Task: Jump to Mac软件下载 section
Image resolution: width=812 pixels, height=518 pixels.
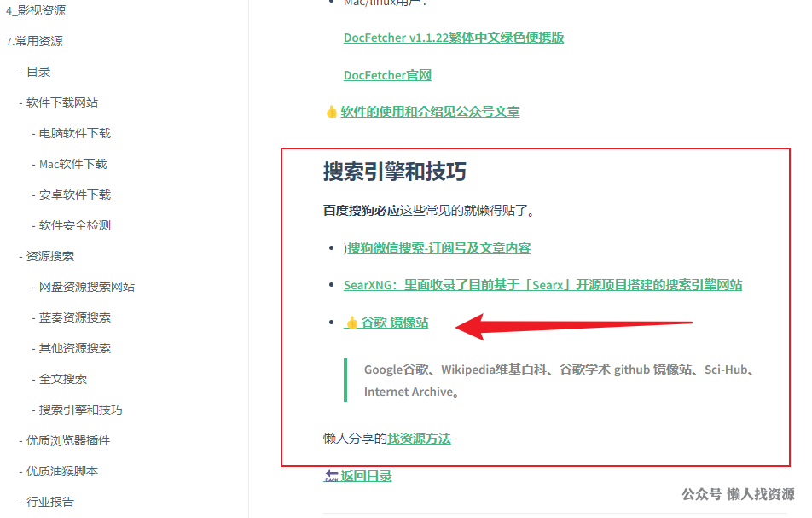Action: pyautogui.click(x=73, y=164)
